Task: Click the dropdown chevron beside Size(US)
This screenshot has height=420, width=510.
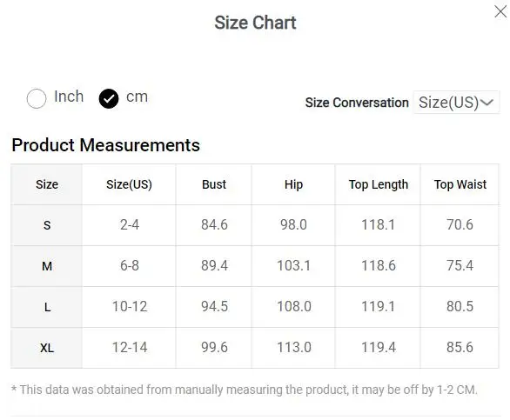Action: [x=487, y=103]
